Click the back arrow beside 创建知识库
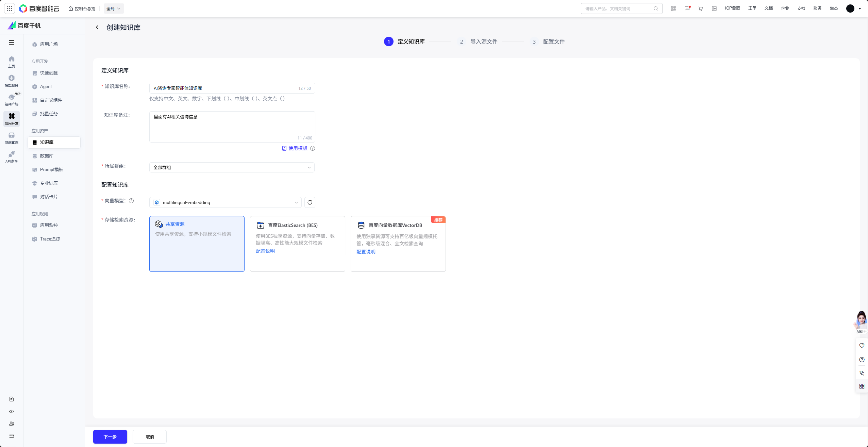868x447 pixels. [97, 27]
